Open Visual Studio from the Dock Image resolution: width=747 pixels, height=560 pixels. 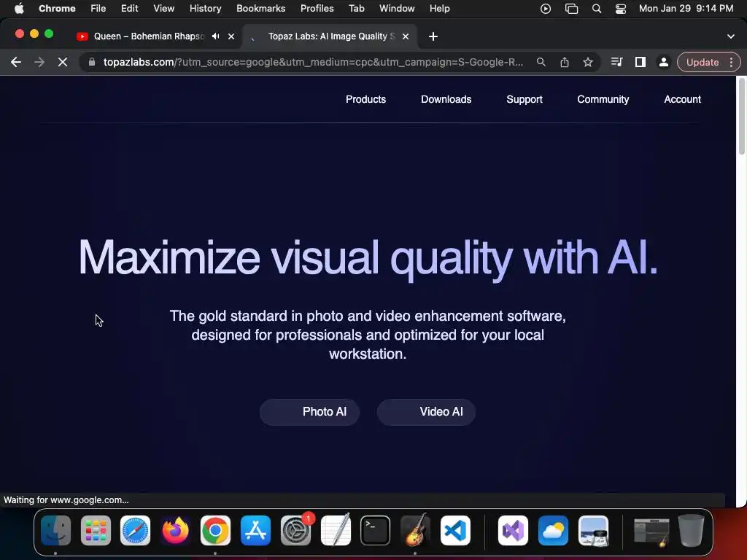coord(513,531)
